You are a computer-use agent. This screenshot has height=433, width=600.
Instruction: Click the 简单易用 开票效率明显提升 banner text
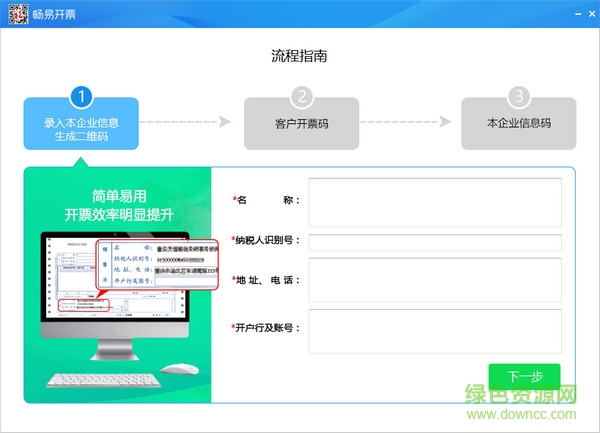click(119, 205)
